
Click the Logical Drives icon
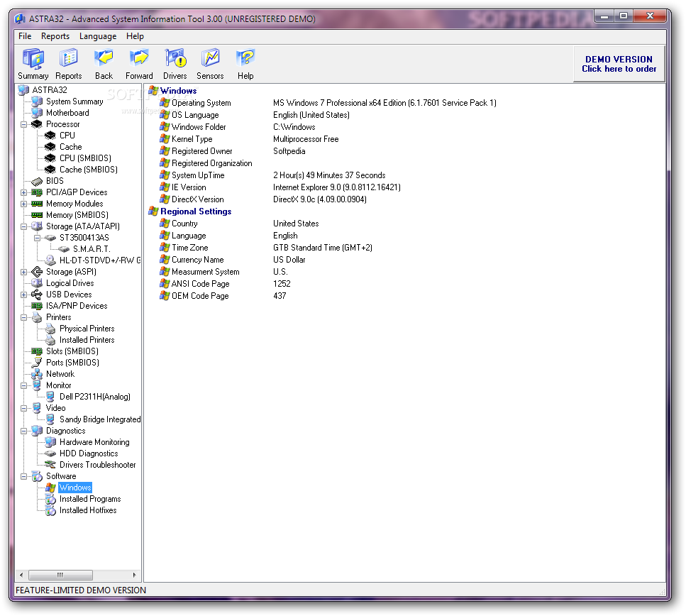click(x=37, y=283)
